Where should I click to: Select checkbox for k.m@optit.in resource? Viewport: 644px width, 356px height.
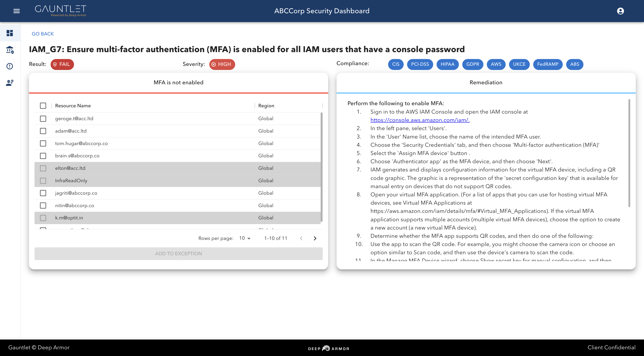(x=43, y=218)
